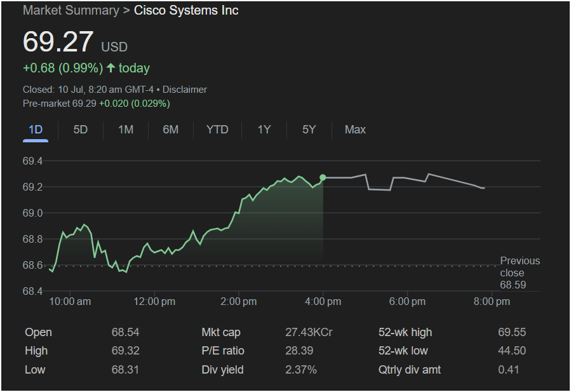Switch to the 5Y tab

[x=309, y=130]
